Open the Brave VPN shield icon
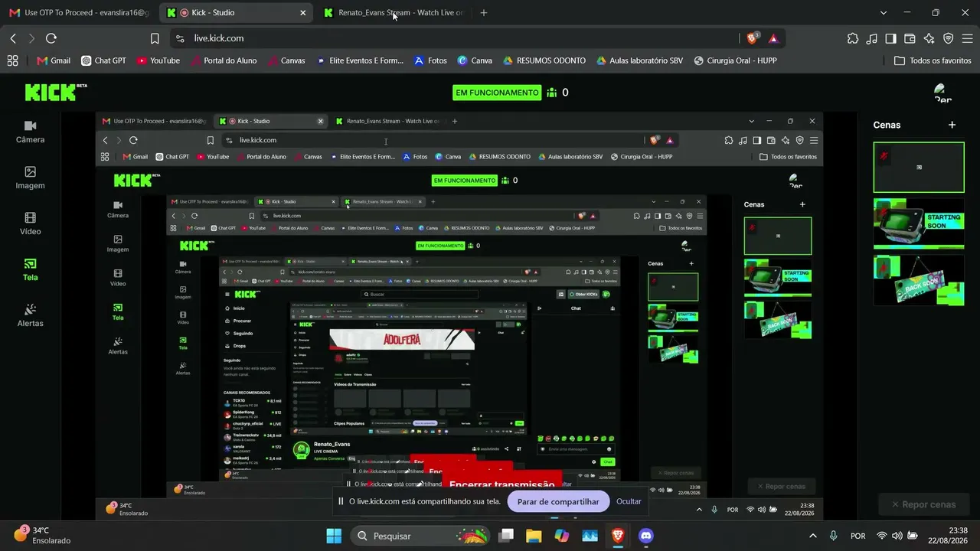 coord(949,38)
